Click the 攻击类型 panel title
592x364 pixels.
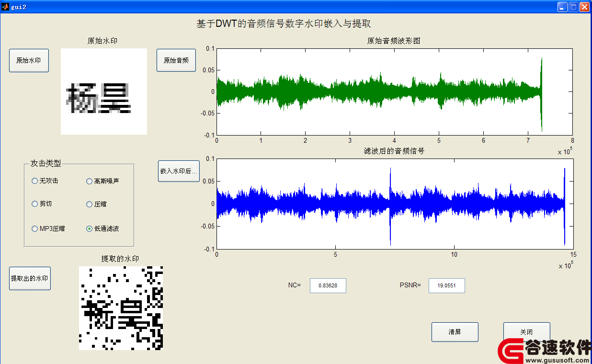point(46,163)
